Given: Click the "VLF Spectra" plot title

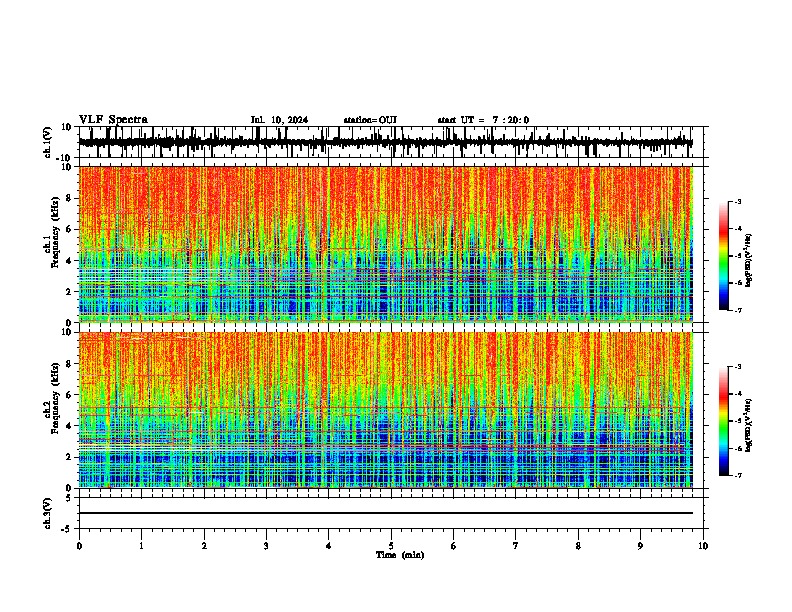Looking at the screenshot, I should coord(113,120).
